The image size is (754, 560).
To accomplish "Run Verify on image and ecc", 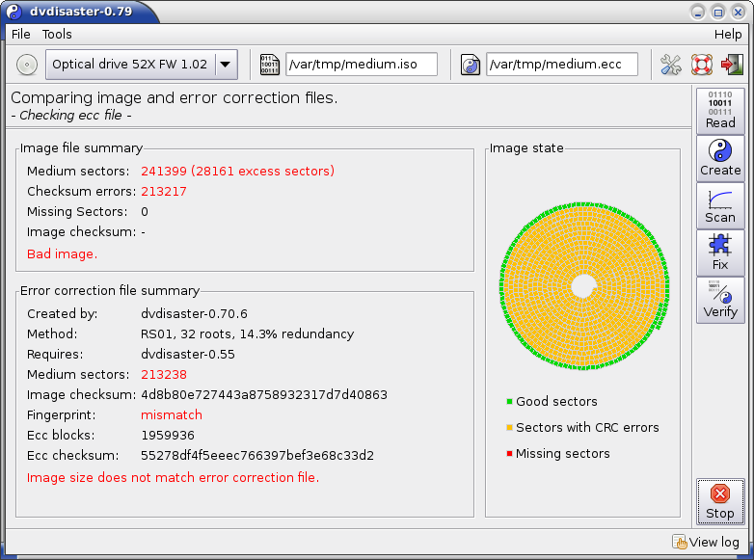I will (719, 300).
